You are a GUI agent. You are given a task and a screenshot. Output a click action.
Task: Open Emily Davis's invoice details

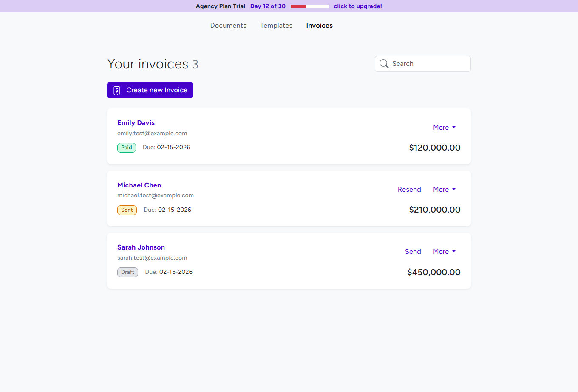[x=136, y=122]
